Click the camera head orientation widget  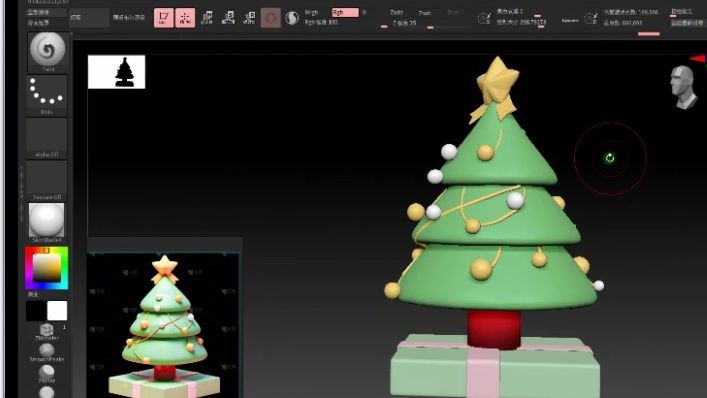[x=683, y=87]
